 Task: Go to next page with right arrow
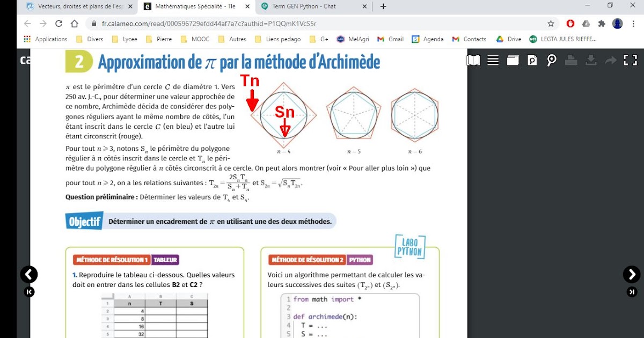coord(631,275)
